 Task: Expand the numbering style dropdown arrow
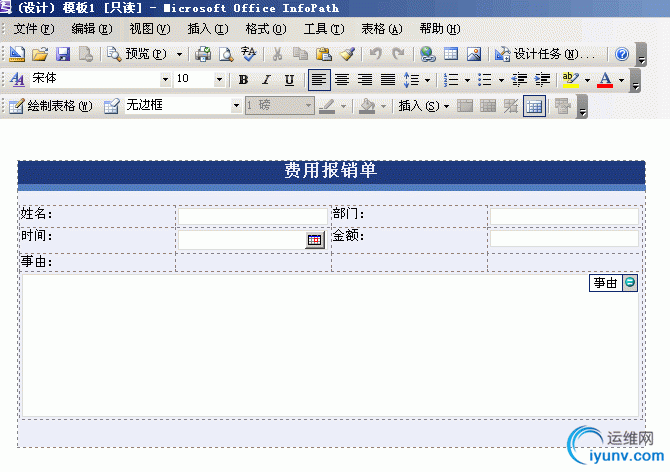click(x=467, y=80)
